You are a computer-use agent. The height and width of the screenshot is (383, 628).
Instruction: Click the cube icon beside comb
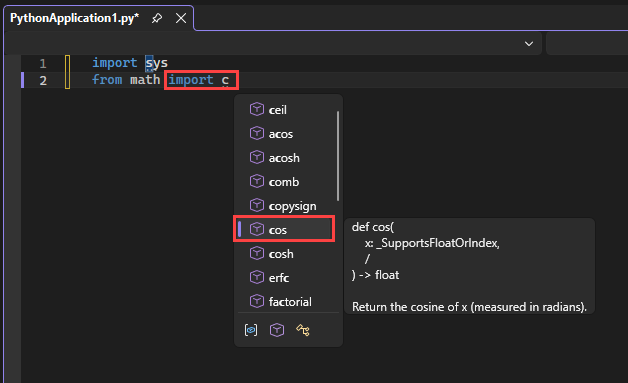pyautogui.click(x=257, y=181)
